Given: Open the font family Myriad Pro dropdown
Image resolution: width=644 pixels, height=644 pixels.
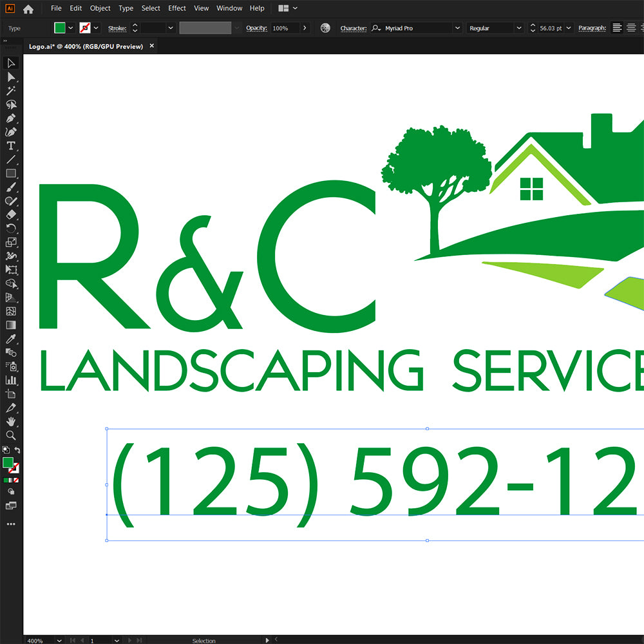Looking at the screenshot, I should tap(457, 28).
